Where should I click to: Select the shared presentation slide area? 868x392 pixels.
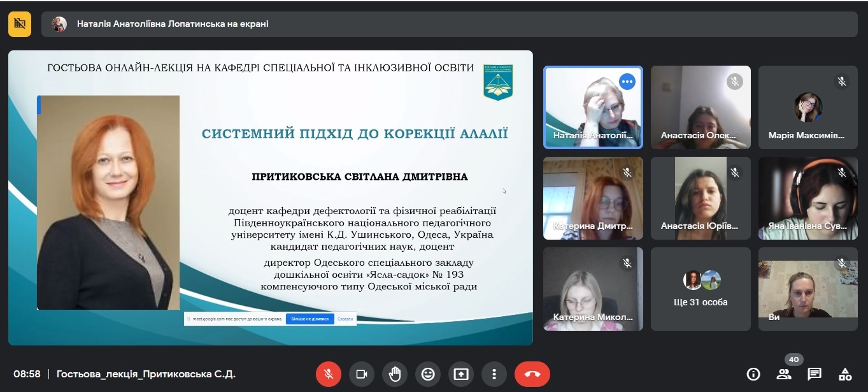click(x=270, y=198)
